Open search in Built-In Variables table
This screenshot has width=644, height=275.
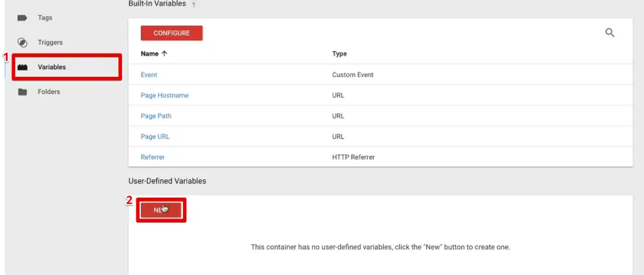pos(610,33)
